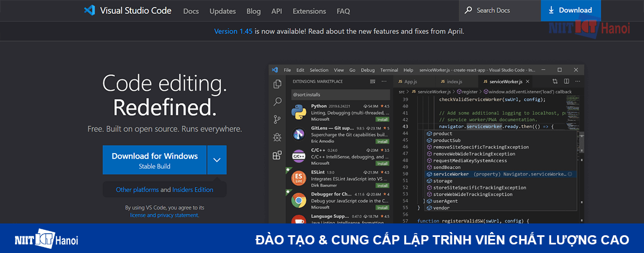Open the Extensions icon in activity bar

coord(277,155)
